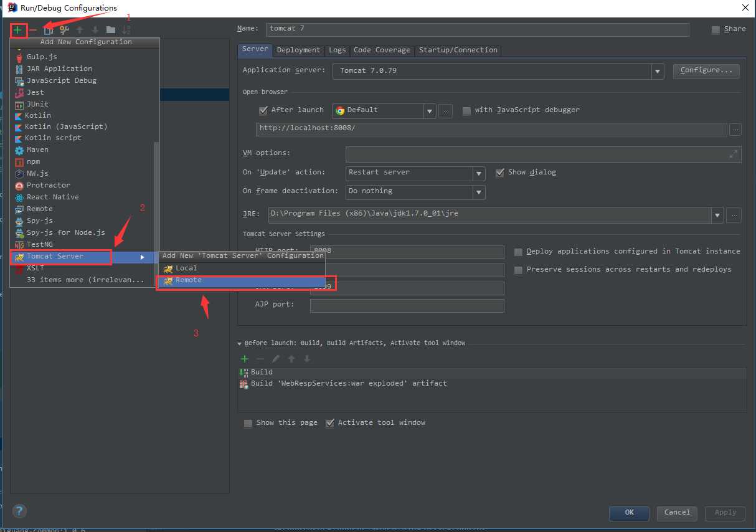This screenshot has height=532, width=756.
Task: Click the Before launch remove minus icon
Action: (260, 359)
